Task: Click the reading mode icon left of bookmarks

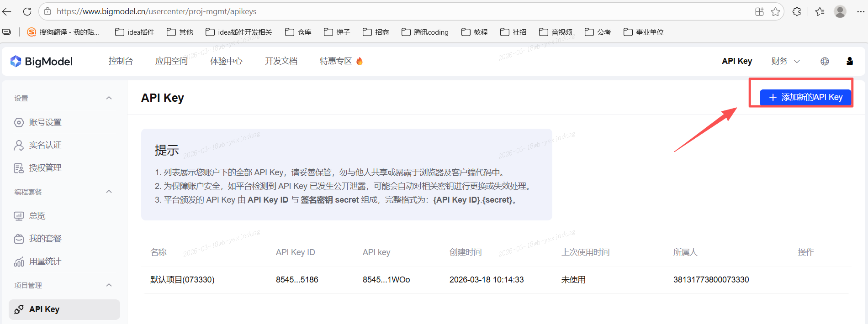Action: [7, 32]
